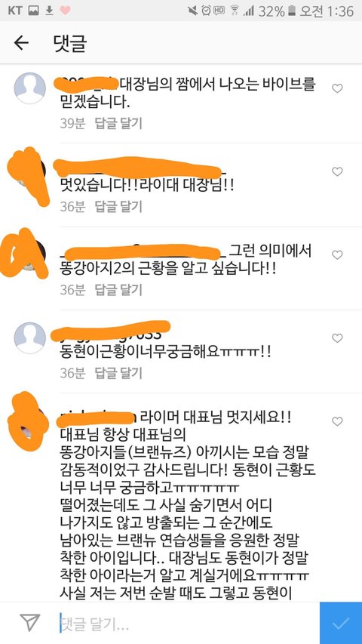Go back using the arrow icon
This screenshot has width=362, height=644.
(21, 43)
